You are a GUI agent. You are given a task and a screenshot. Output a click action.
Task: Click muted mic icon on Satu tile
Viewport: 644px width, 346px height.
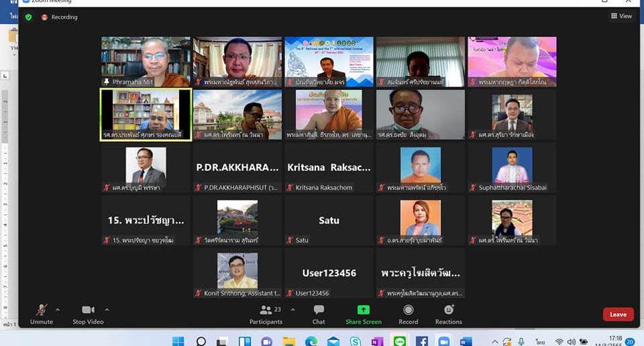pos(290,240)
